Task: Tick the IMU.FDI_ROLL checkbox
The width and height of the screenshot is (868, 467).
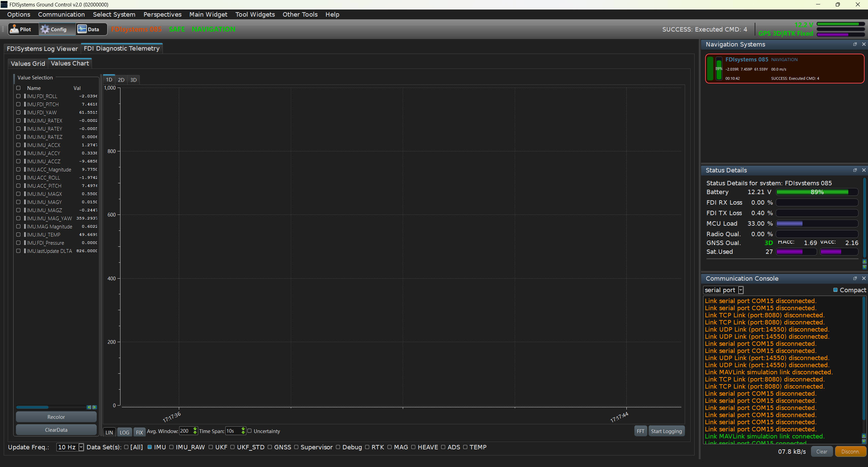Action: coord(18,96)
